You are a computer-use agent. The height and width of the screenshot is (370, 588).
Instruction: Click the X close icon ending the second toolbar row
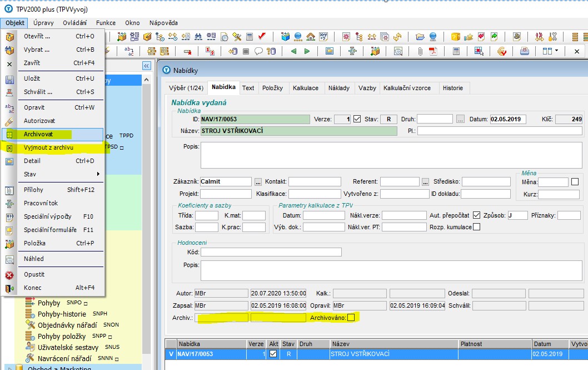click(x=577, y=51)
